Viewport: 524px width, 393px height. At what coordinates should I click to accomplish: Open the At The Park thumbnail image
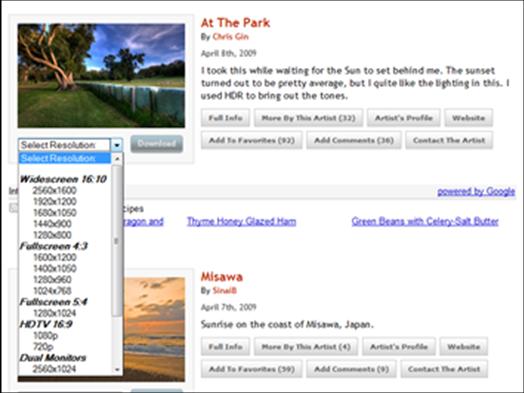[101, 76]
